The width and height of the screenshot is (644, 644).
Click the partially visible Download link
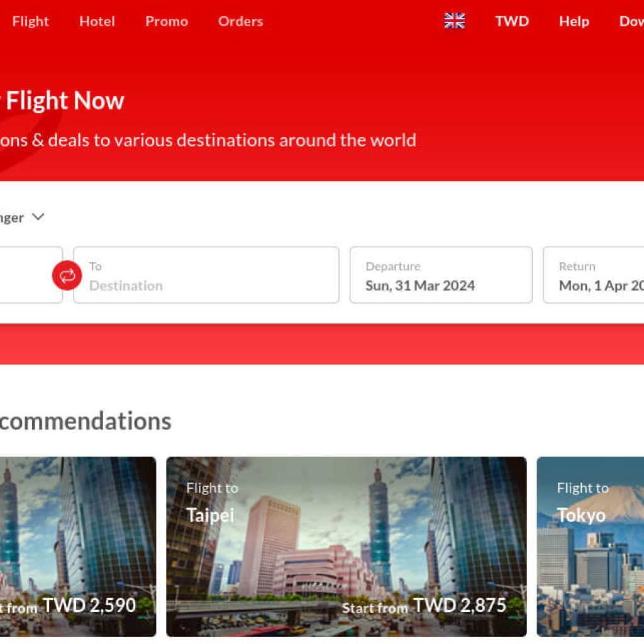(631, 21)
